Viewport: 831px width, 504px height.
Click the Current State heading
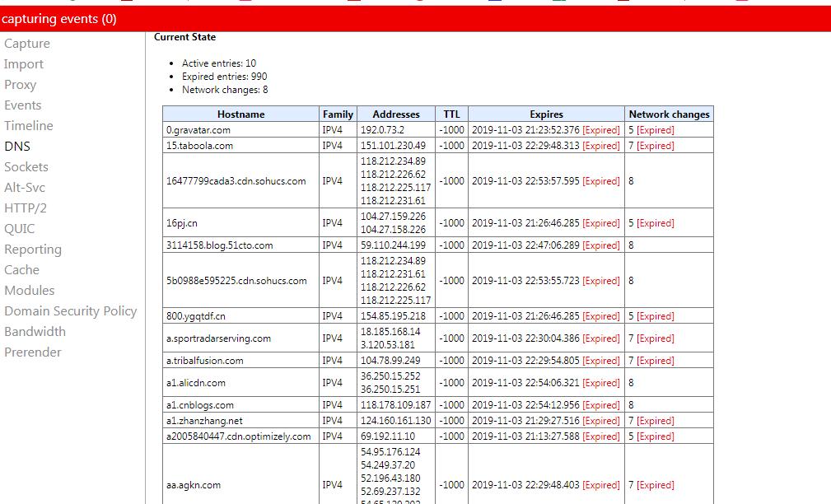185,37
